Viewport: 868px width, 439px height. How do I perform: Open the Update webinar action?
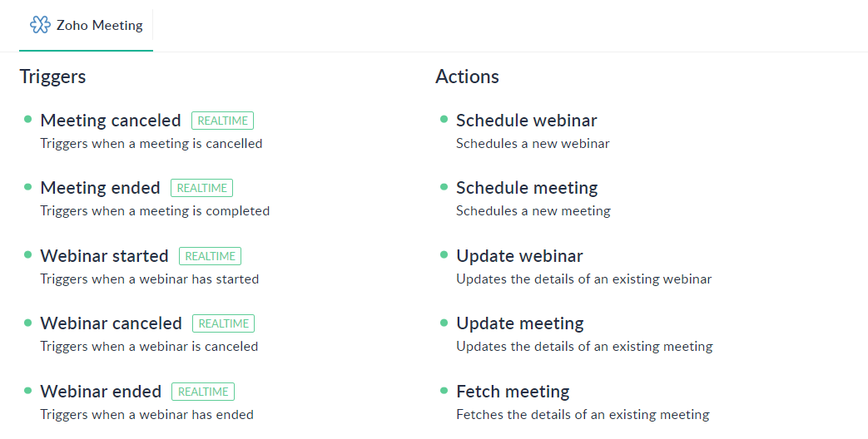point(519,255)
